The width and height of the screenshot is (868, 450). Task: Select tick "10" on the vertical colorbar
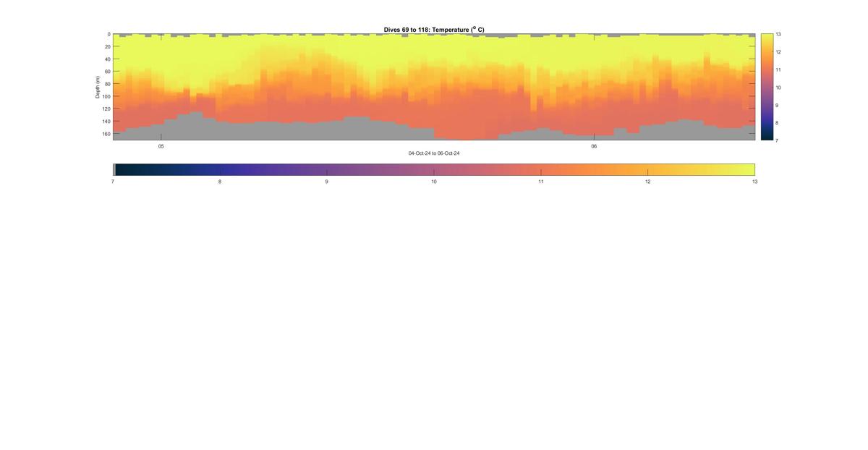(x=779, y=88)
